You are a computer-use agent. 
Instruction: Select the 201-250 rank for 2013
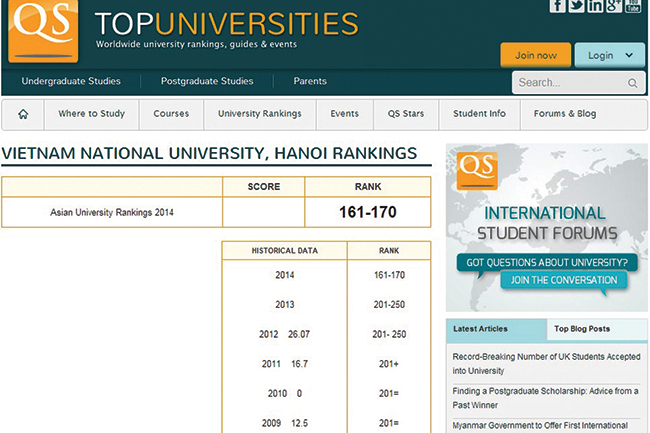click(389, 305)
